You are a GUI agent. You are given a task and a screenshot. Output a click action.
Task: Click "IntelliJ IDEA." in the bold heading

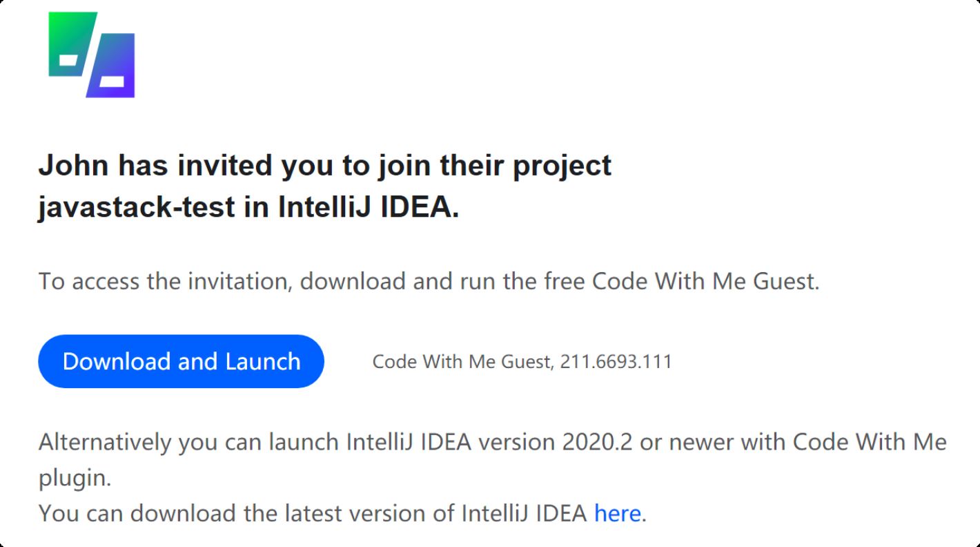coord(369,207)
